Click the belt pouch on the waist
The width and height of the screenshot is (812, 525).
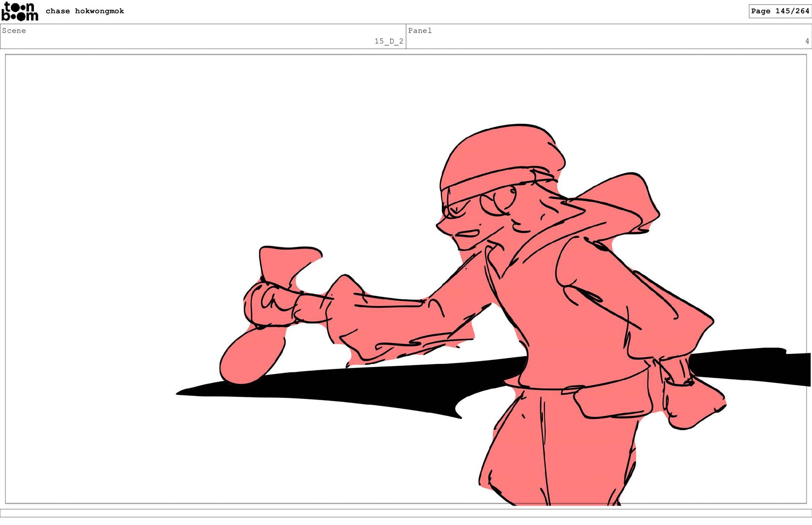tap(613, 402)
